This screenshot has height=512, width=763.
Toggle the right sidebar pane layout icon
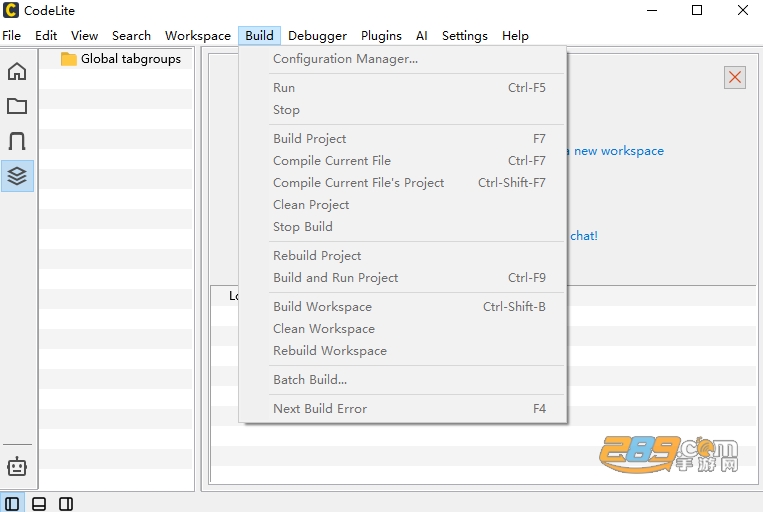click(x=66, y=504)
